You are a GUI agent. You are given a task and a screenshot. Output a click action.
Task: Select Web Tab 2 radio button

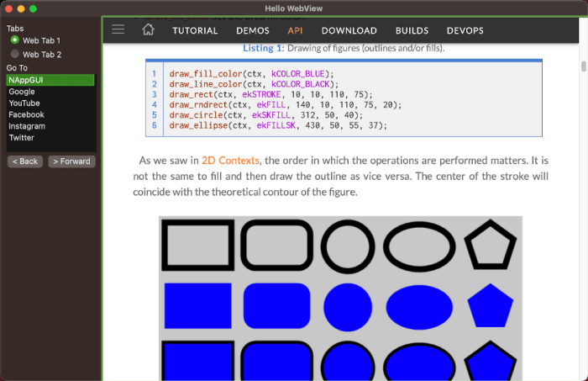coord(15,54)
